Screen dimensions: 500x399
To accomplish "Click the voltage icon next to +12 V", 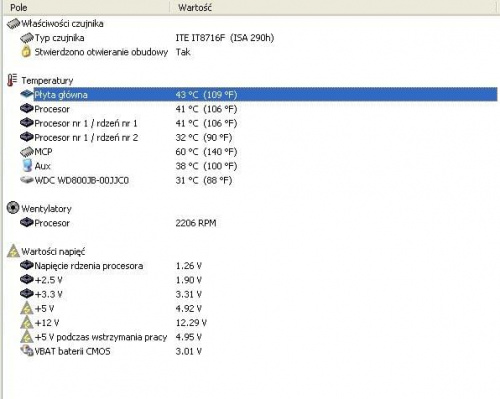I will [x=27, y=322].
